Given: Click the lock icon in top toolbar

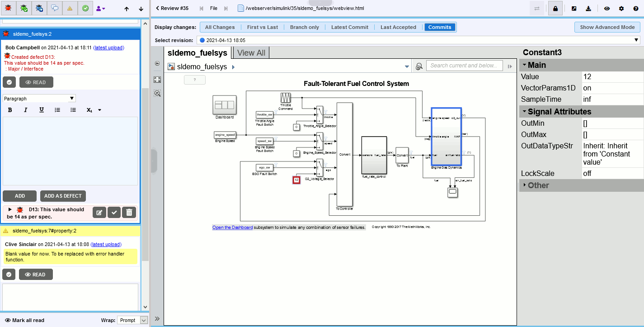Looking at the screenshot, I should (x=555, y=8).
